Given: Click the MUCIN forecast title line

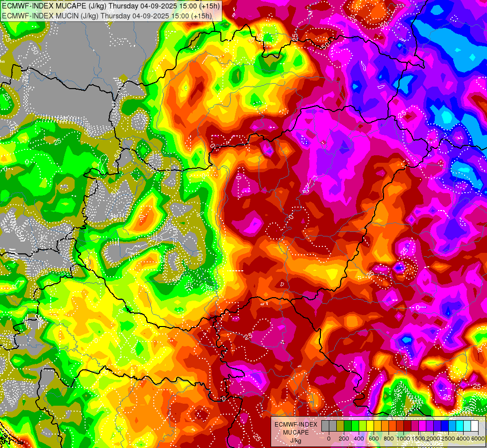Looking at the screenshot, I should point(107,15).
